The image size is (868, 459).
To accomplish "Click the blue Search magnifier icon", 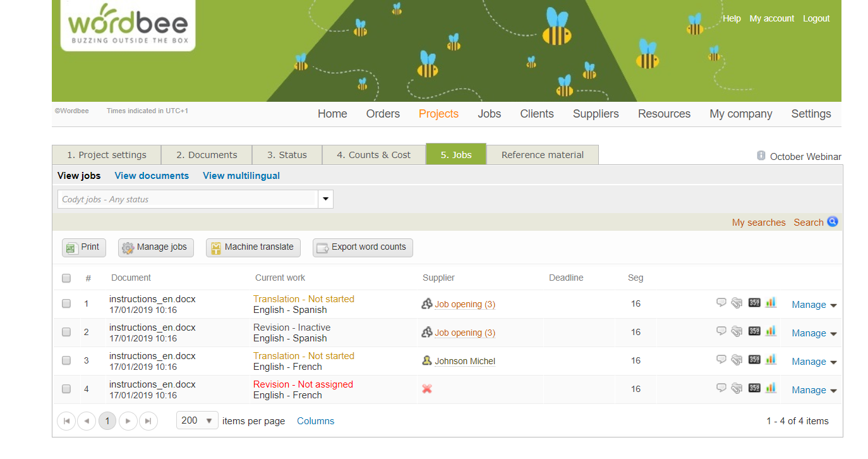I will [x=833, y=222].
